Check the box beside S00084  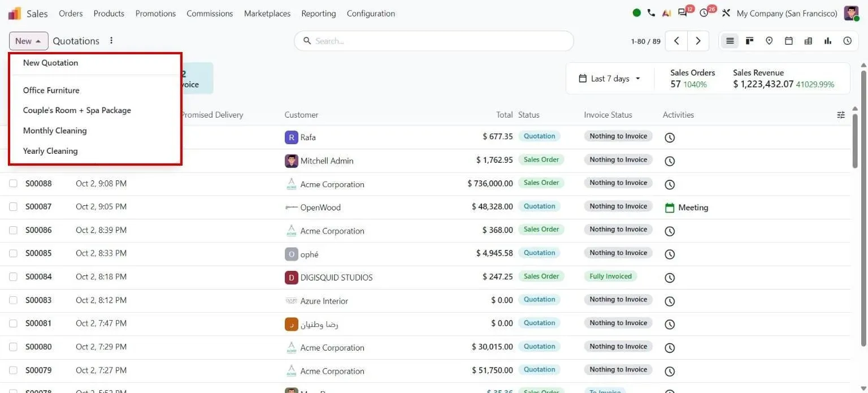click(13, 277)
